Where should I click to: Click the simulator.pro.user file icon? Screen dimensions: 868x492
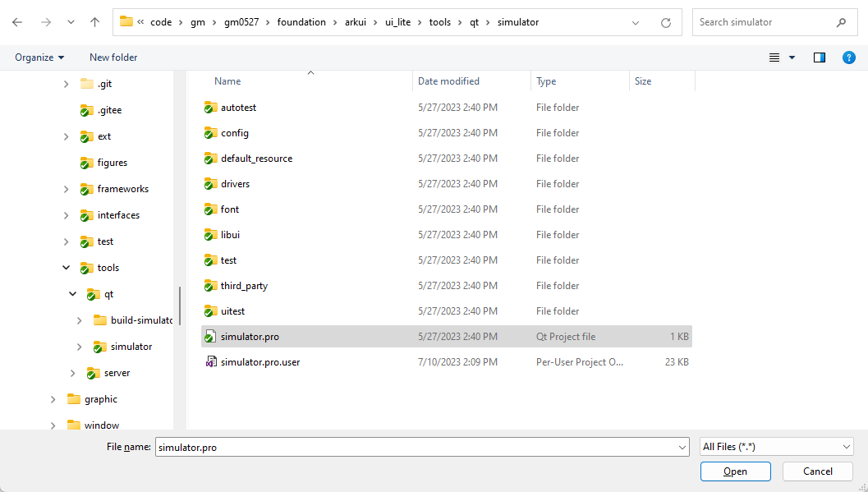210,361
